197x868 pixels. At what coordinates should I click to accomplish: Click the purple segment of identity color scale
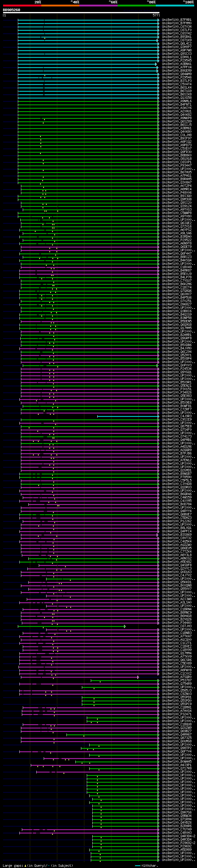(x=99, y=6)
